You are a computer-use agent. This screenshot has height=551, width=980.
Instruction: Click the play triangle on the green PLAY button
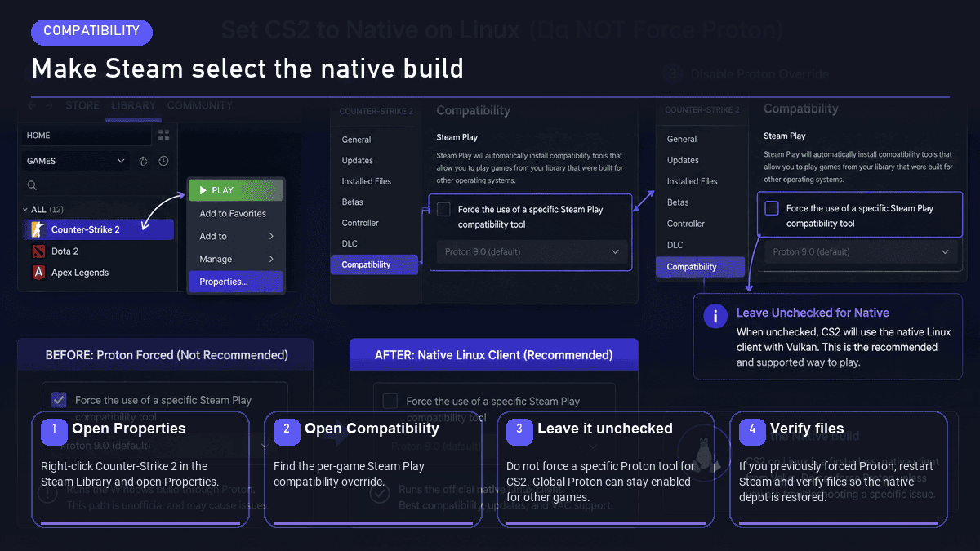pos(203,190)
